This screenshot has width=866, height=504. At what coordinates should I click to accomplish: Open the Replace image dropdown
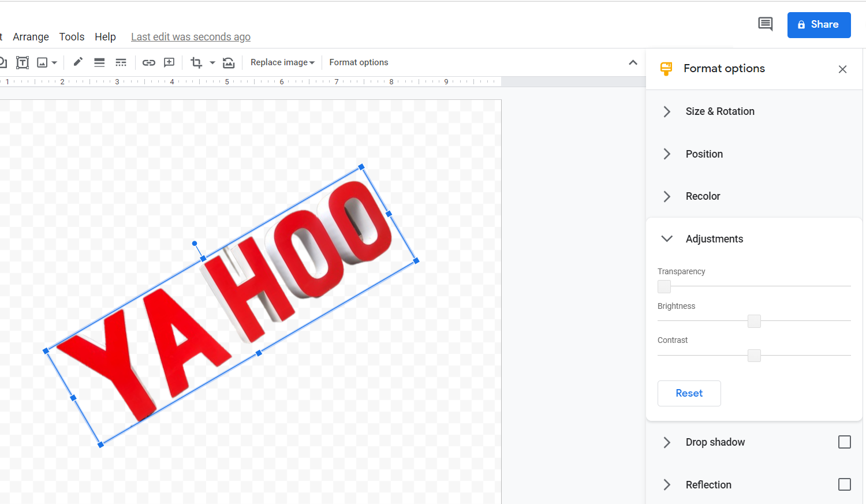click(x=282, y=62)
